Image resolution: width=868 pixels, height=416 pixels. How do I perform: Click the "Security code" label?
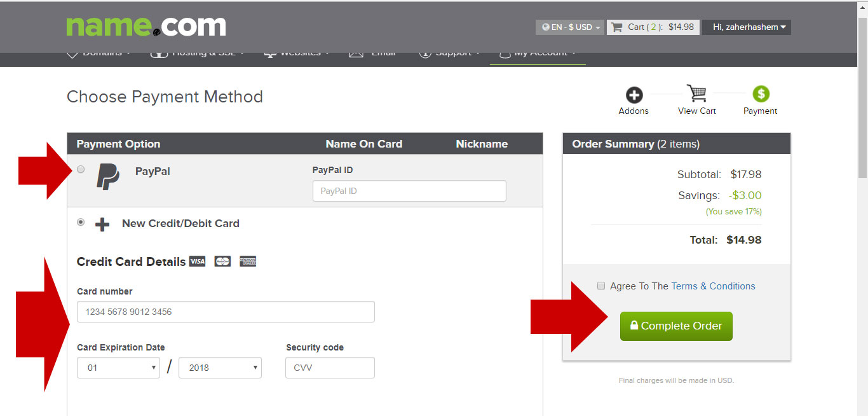(315, 347)
